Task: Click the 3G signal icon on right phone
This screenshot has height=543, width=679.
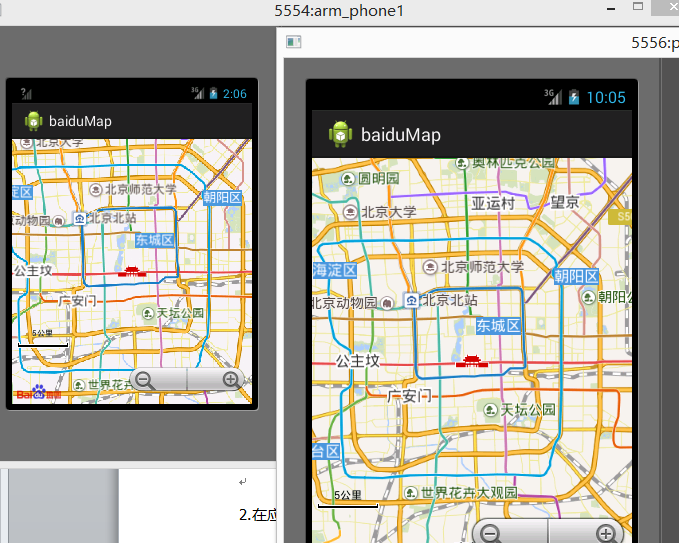Action: point(553,97)
